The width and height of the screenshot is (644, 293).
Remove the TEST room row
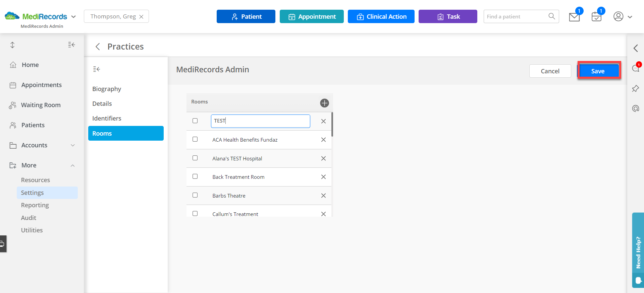tap(323, 121)
